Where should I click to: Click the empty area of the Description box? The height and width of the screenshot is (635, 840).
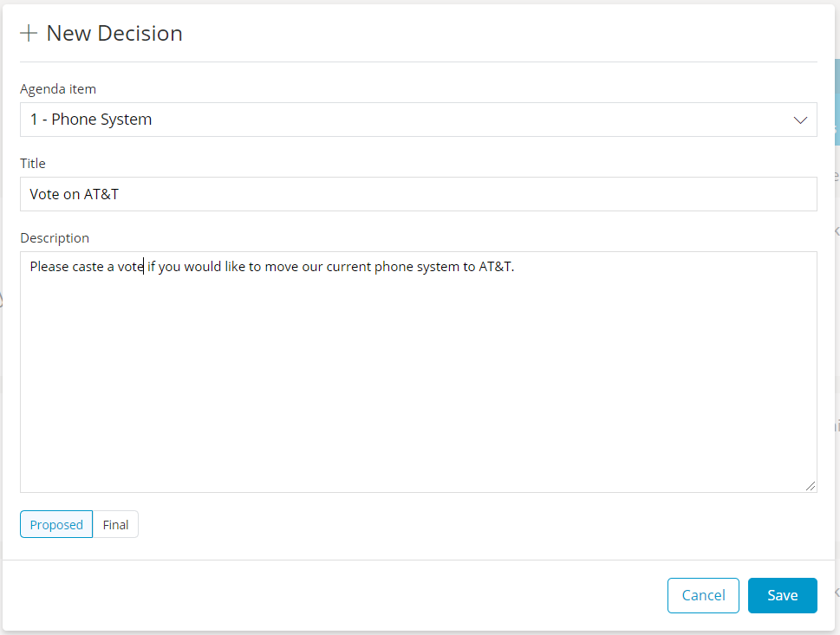click(418, 381)
